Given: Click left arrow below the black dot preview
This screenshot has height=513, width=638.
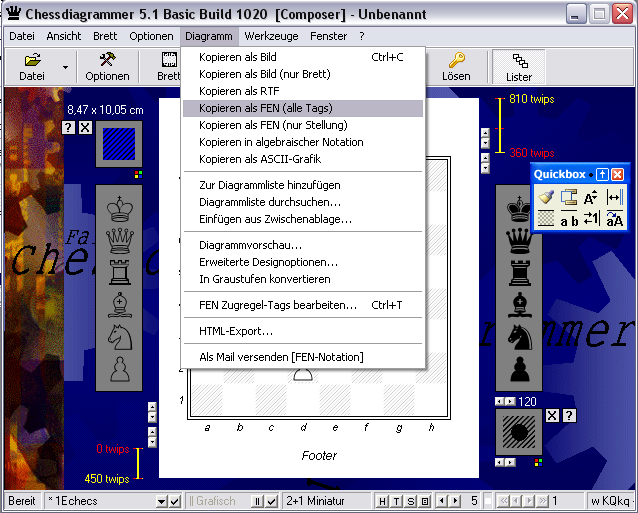Looking at the screenshot, I should coord(499,462).
